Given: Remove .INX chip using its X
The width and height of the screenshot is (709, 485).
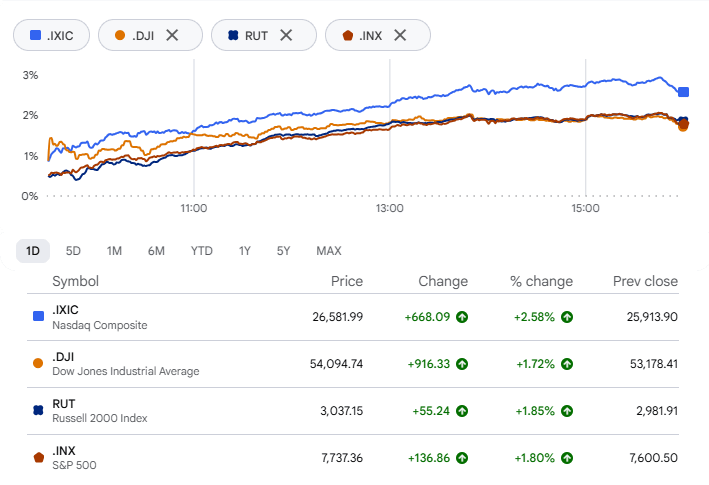Looking at the screenshot, I should click(x=400, y=35).
